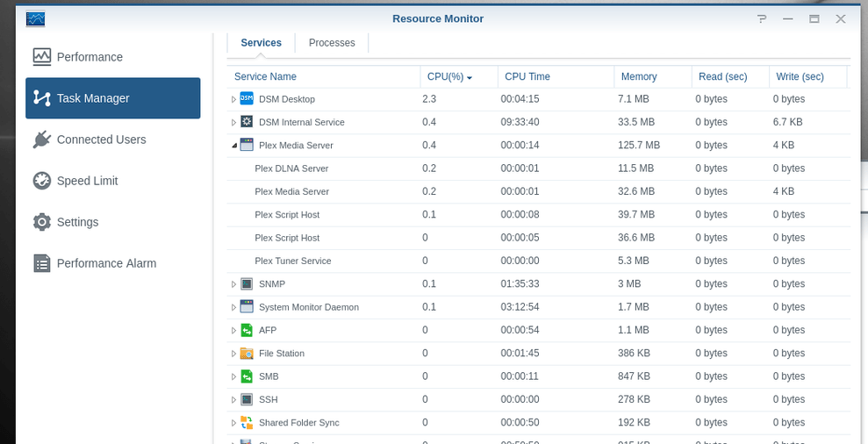Click the Settings gear icon in the sidebar
868x444 pixels.
(42, 222)
